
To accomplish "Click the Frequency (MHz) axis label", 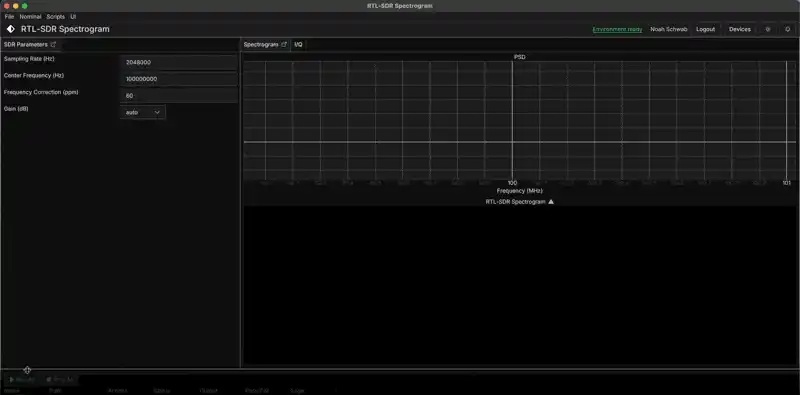I will pyautogui.click(x=519, y=190).
